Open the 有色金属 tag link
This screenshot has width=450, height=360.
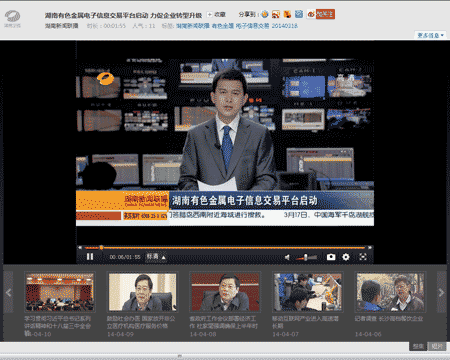pyautogui.click(x=223, y=26)
